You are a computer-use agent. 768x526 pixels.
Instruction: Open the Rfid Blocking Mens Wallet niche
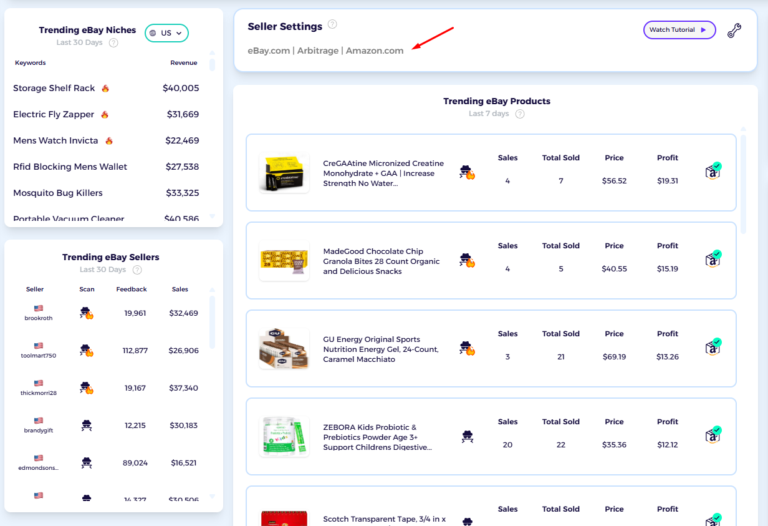70,167
